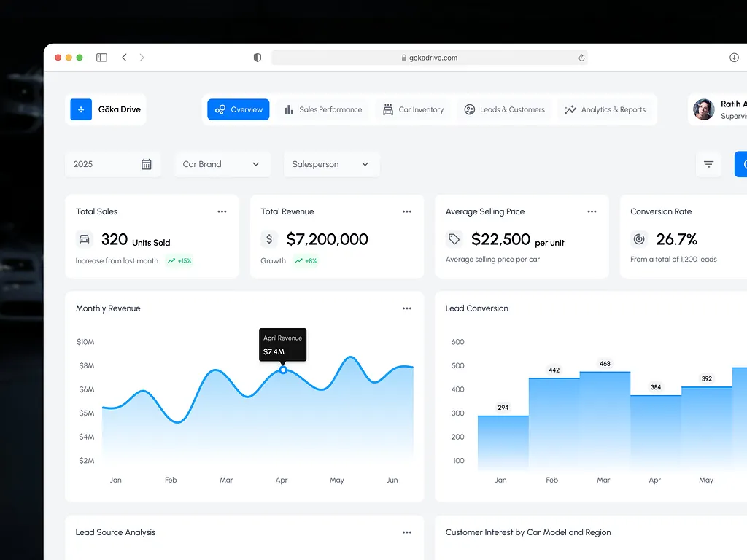Click the April data point marker

[283, 370]
